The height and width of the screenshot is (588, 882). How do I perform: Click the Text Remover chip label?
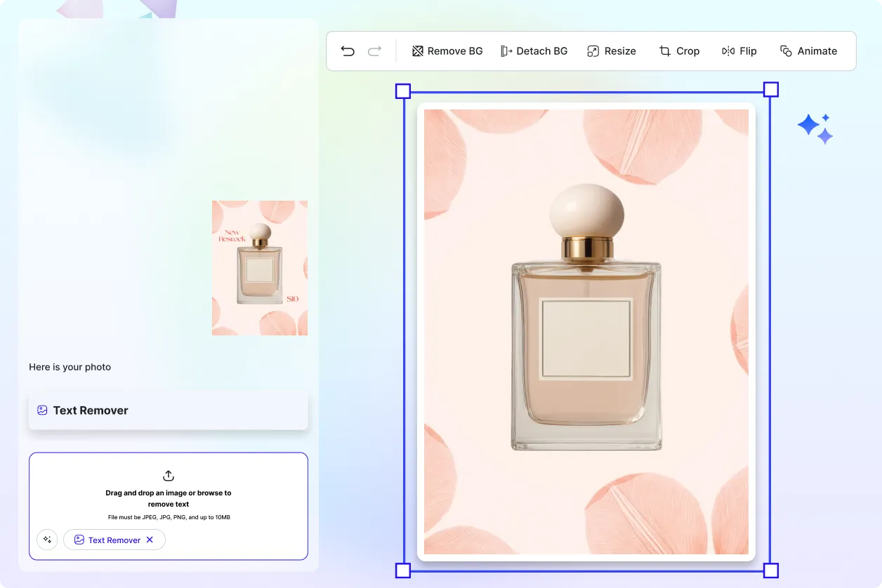pos(114,540)
